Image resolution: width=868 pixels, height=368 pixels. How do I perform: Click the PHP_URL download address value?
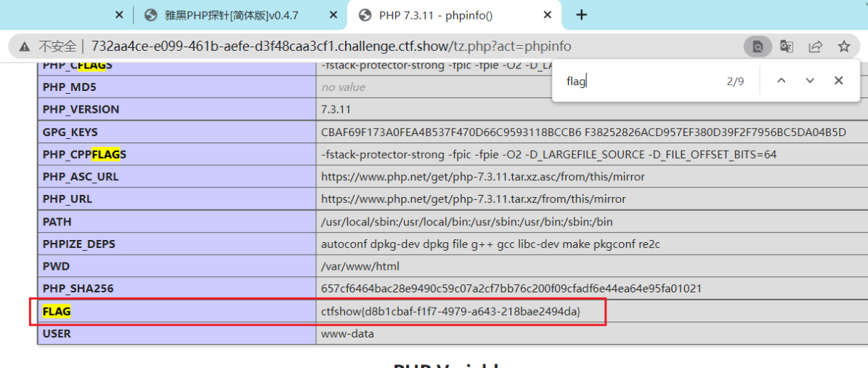(473, 199)
